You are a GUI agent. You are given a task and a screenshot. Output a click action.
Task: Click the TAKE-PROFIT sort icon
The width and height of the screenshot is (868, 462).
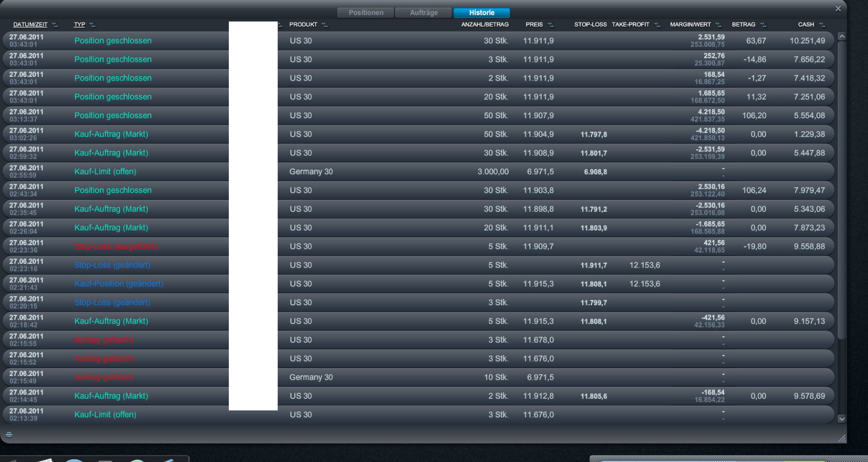[657, 25]
